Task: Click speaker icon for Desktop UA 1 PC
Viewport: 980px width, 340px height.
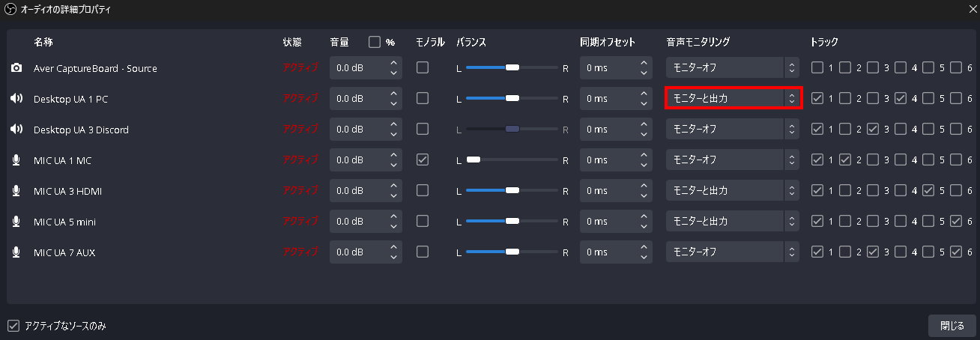Action: coord(16,99)
